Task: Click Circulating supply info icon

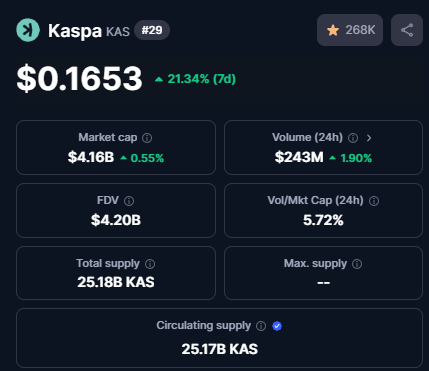Action: pyautogui.click(x=261, y=326)
